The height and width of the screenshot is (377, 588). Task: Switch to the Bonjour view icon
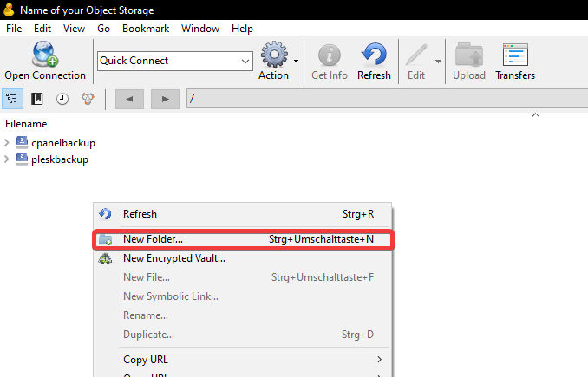pos(87,99)
